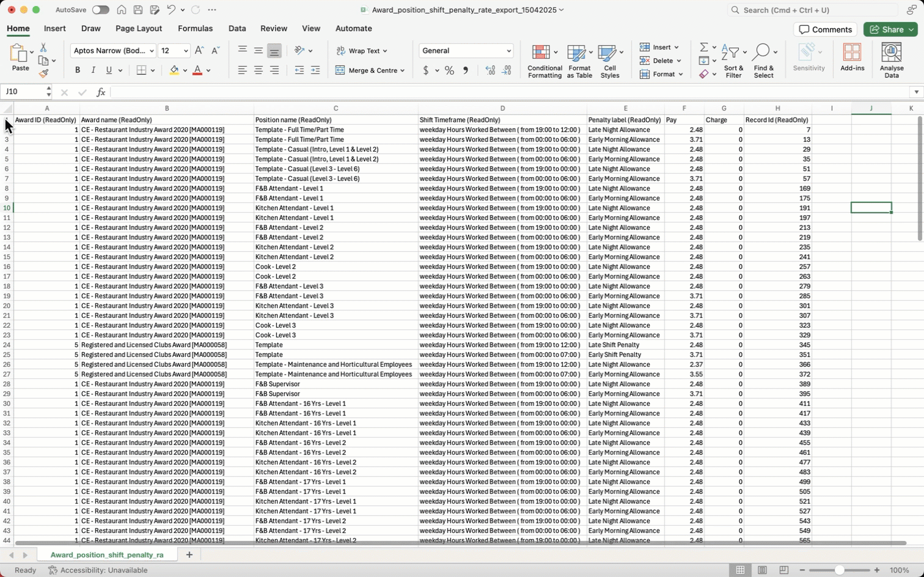Viewport: 924px width, 577px height.
Task: Adjust the zoom slider in status bar
Action: click(839, 570)
